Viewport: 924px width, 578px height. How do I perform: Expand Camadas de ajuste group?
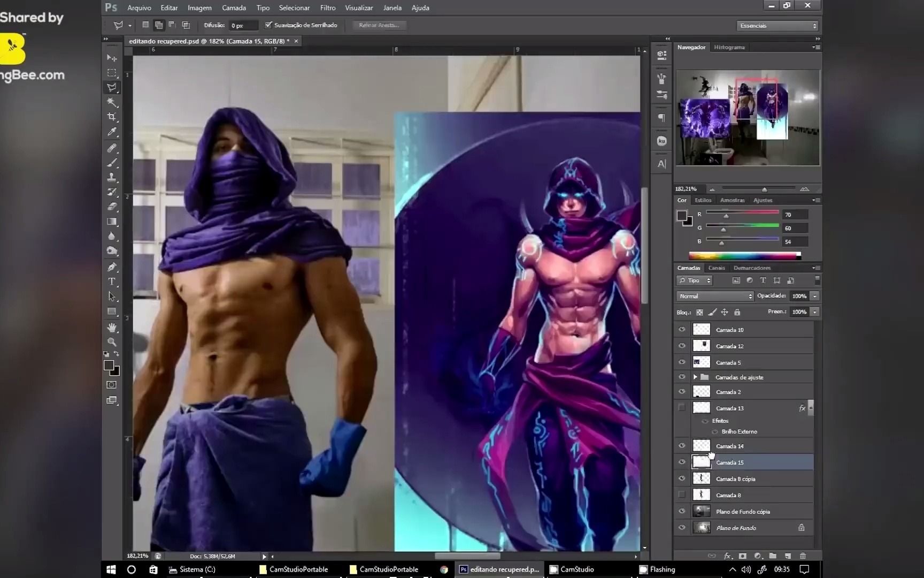tap(695, 377)
